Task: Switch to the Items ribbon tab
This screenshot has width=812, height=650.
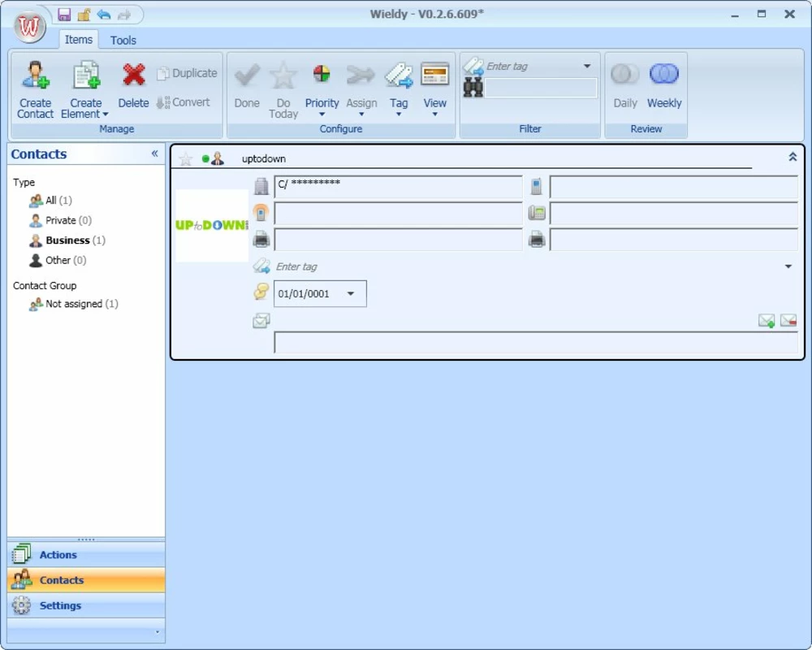Action: 78,39
